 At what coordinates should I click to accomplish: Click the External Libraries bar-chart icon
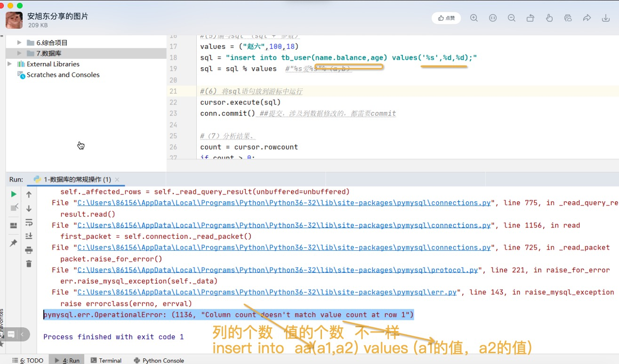[21, 64]
